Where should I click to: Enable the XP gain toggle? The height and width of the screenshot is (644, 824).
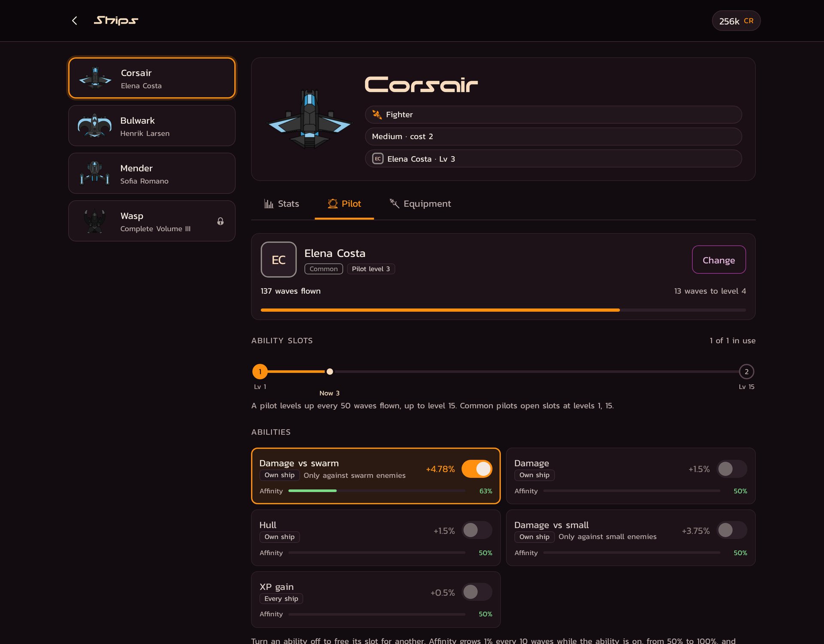(x=477, y=592)
